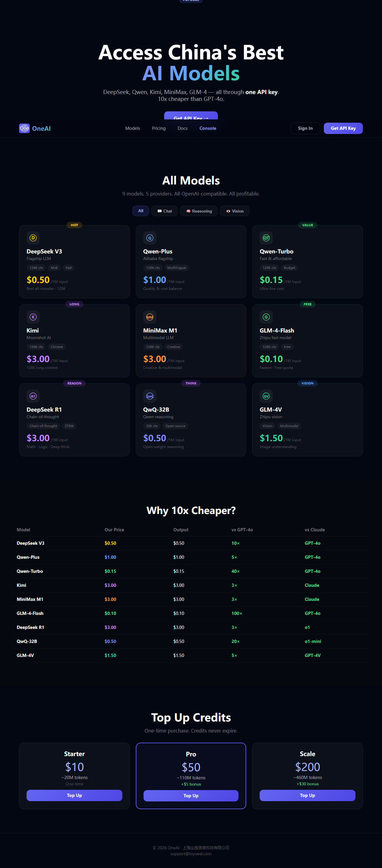Click the Chain-of-thought tag on DeepSeek R1

coord(43,426)
